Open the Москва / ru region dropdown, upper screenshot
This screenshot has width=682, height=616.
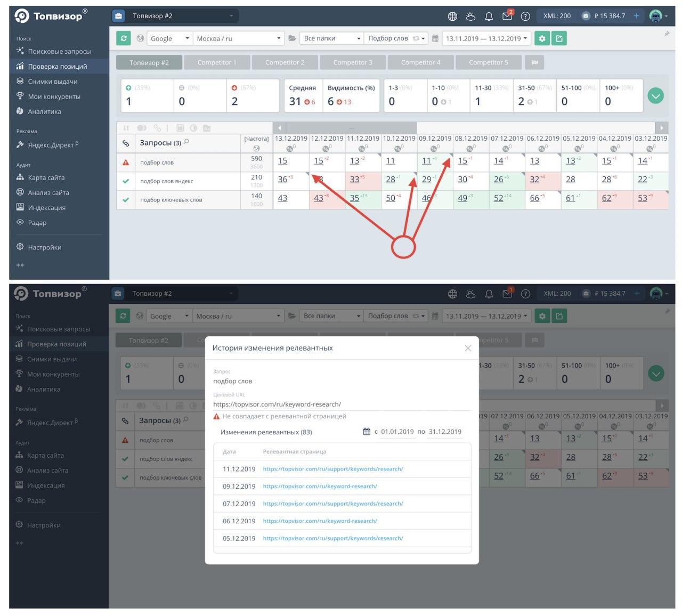pyautogui.click(x=238, y=38)
